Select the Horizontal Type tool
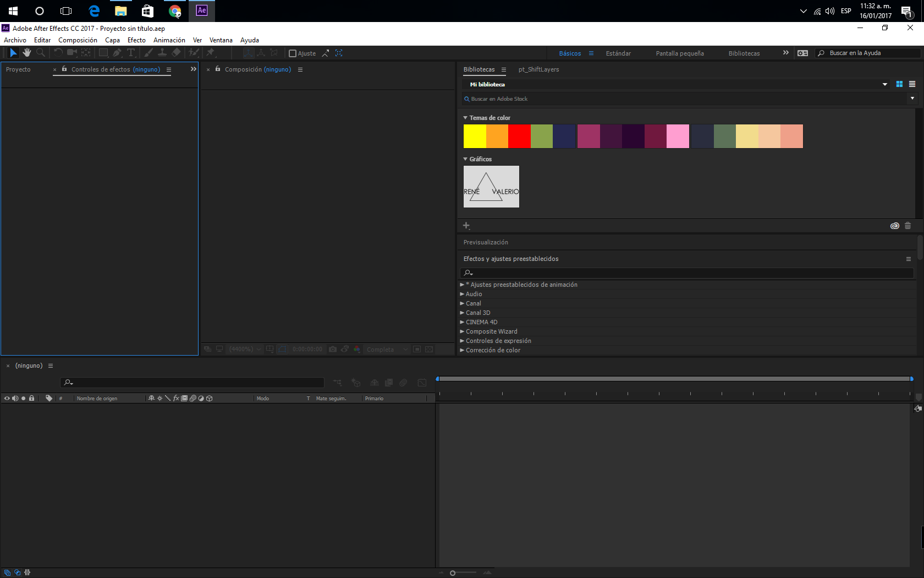Screen dimensions: 924x578 131,53
